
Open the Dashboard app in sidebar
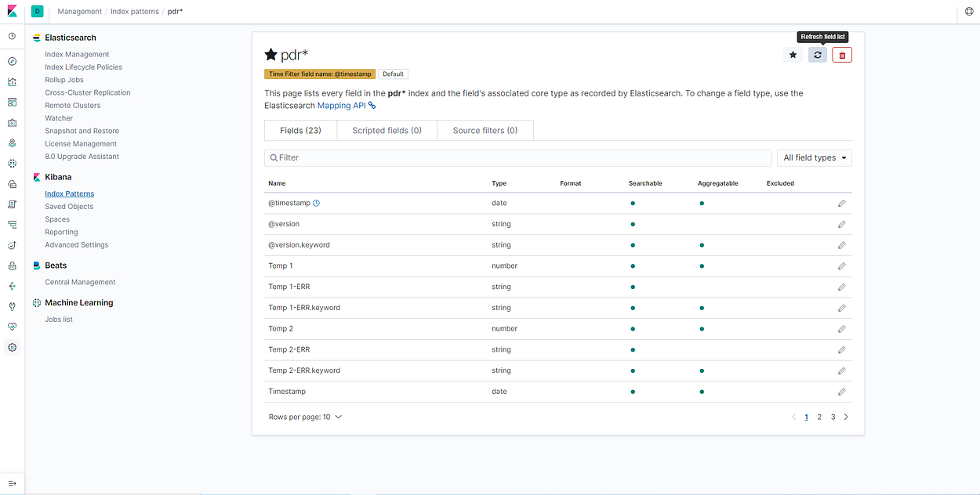coord(12,102)
